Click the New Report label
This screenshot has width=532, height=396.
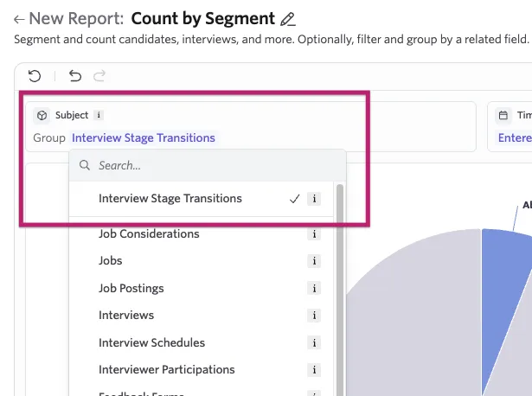pyautogui.click(x=76, y=19)
